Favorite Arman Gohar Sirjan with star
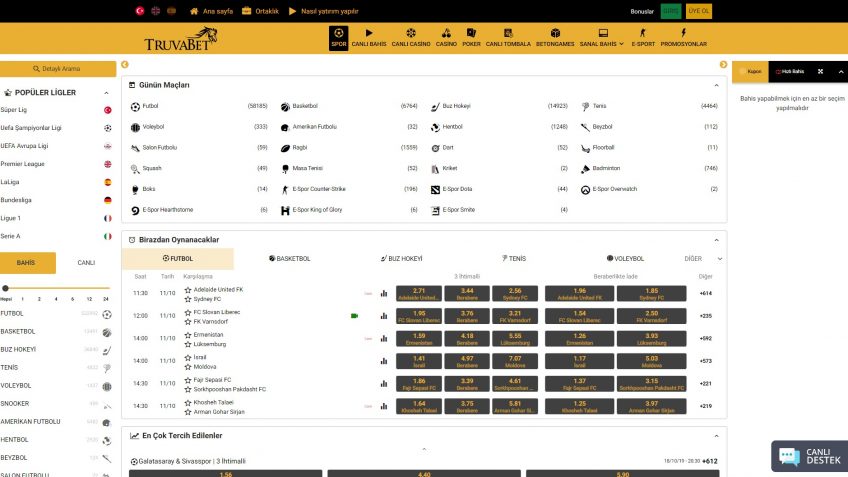Viewport: 848px width, 477px height. click(188, 412)
